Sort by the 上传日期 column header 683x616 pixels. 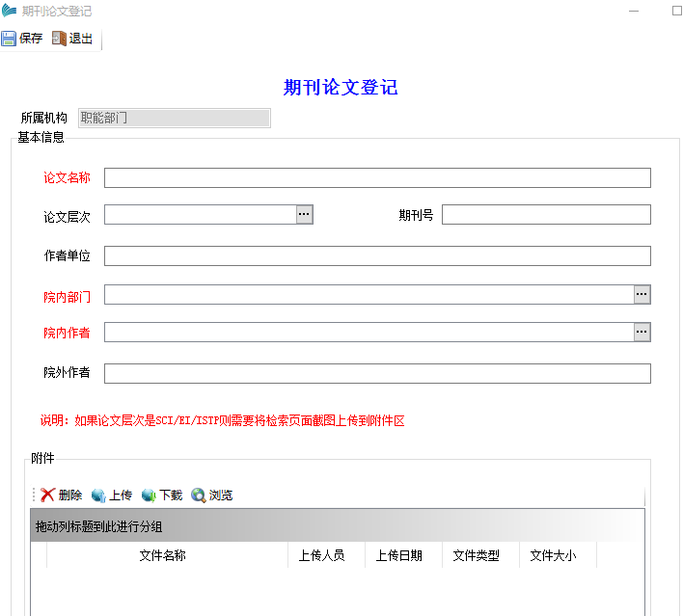[x=404, y=555]
